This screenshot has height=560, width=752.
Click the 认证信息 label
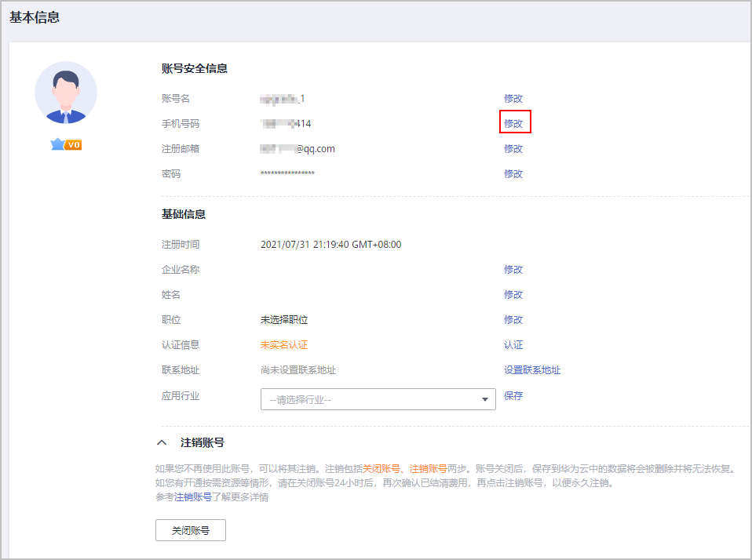pyautogui.click(x=181, y=345)
